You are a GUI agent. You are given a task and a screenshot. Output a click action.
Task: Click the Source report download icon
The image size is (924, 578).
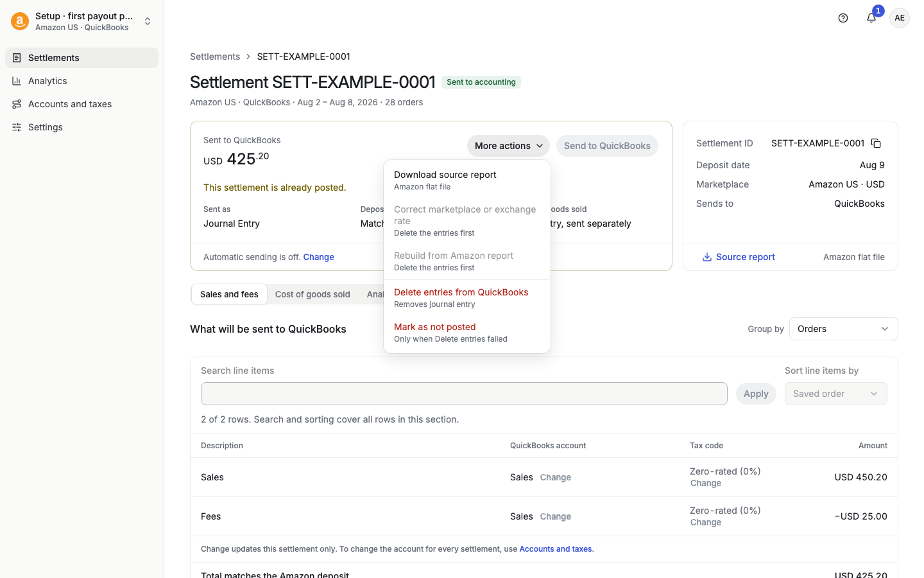point(706,257)
